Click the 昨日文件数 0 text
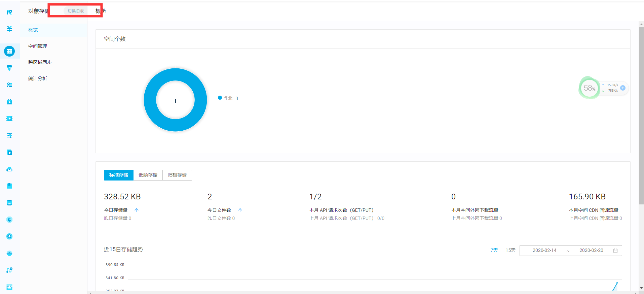 [221, 218]
